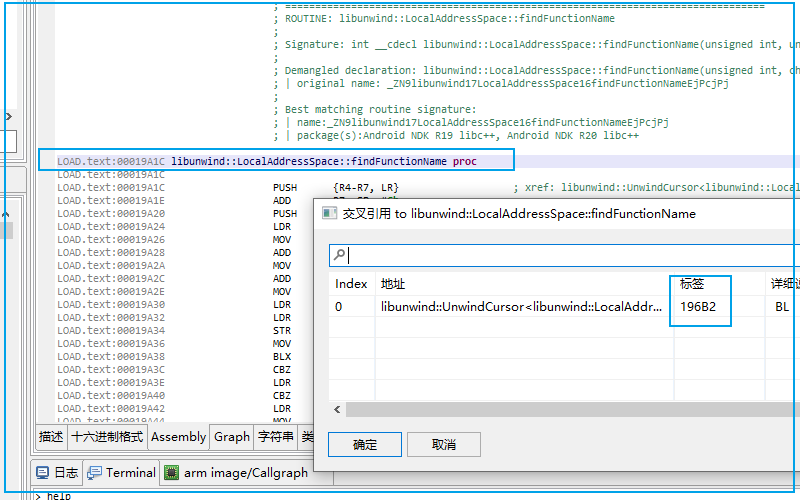Click the BLX instruction at 00019A38
This screenshot has width=800, height=500.
tap(282, 356)
